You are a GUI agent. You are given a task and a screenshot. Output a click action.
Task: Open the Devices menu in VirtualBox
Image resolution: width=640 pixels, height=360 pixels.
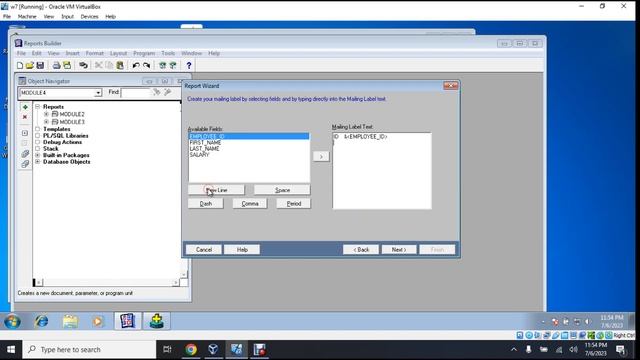click(89, 17)
